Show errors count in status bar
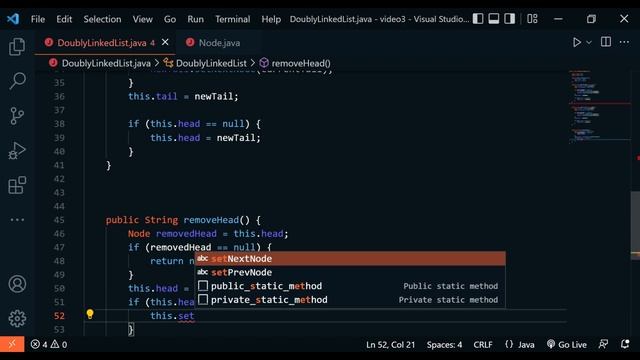640x360 pixels. (x=39, y=344)
